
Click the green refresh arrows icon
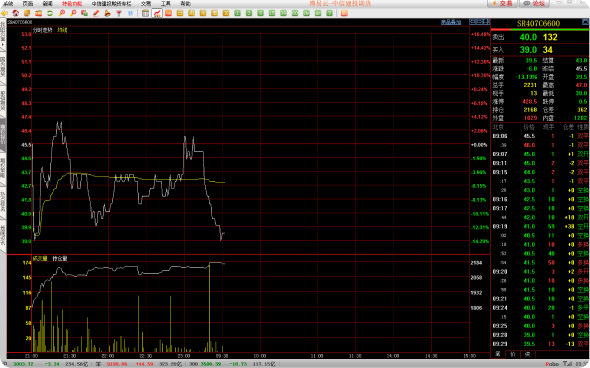(50, 13)
